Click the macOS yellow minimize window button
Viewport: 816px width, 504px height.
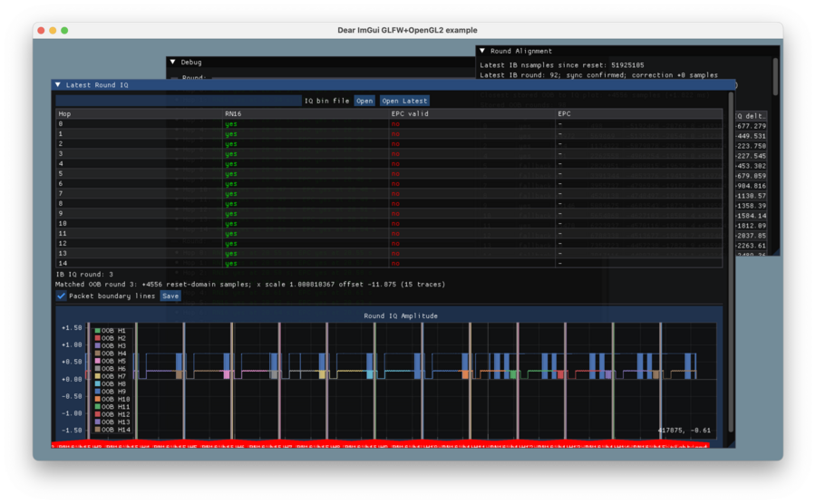(x=53, y=30)
